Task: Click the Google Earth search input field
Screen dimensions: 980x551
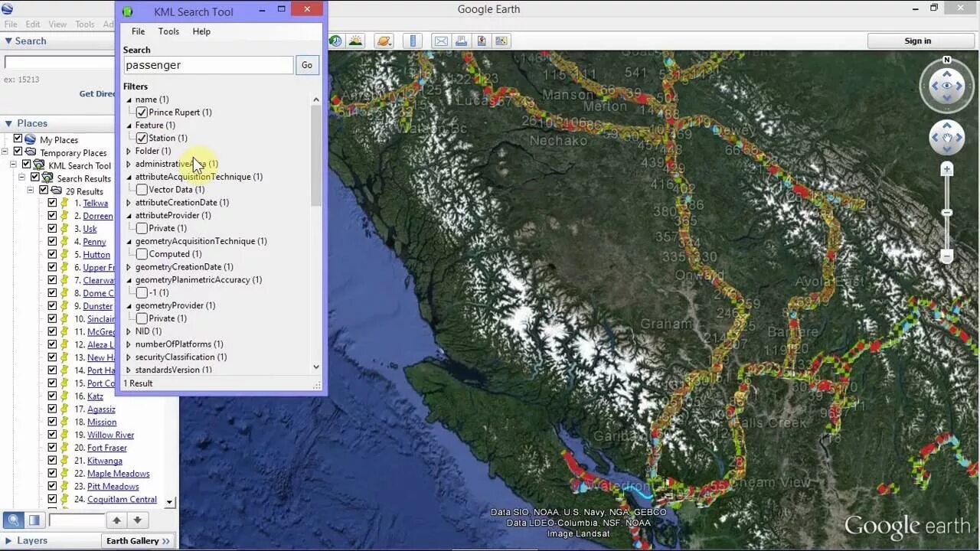Action: point(60,63)
